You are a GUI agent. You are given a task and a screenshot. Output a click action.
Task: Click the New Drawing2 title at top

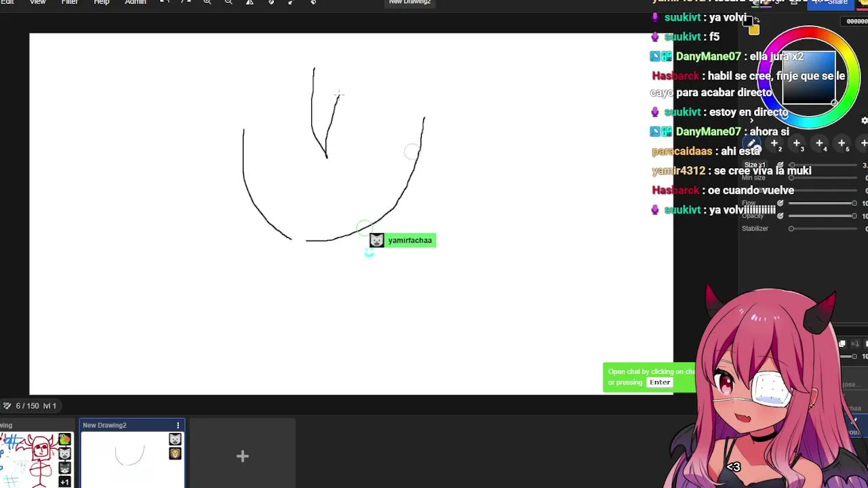coord(410,2)
